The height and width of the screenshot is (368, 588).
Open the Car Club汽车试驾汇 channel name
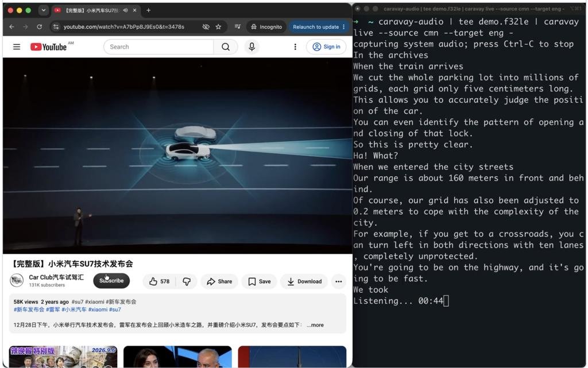pyautogui.click(x=56, y=277)
